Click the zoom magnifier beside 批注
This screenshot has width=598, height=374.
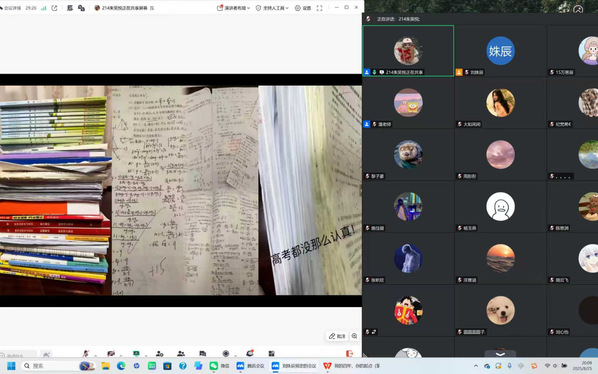pyautogui.click(x=354, y=336)
